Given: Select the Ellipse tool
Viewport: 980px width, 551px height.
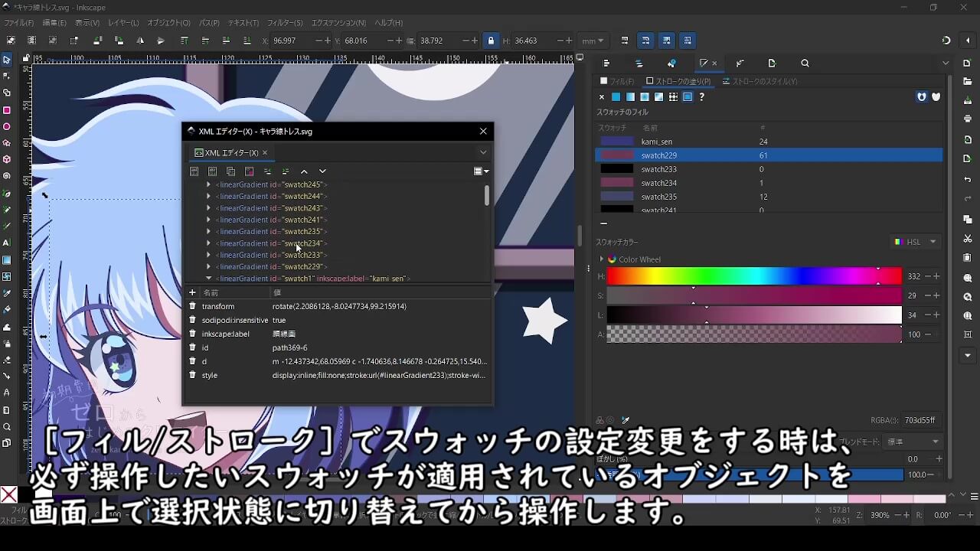Looking at the screenshot, I should (x=7, y=127).
